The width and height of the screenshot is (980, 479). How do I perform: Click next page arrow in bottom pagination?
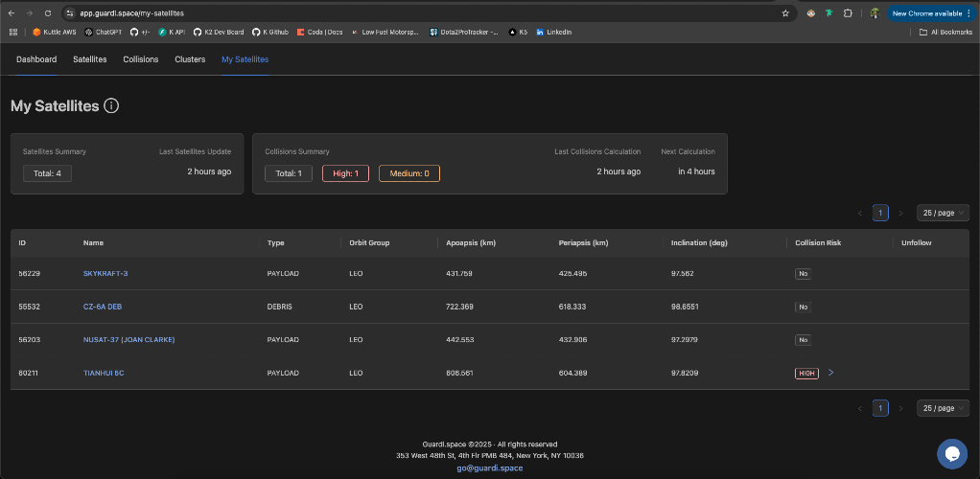[x=900, y=408]
